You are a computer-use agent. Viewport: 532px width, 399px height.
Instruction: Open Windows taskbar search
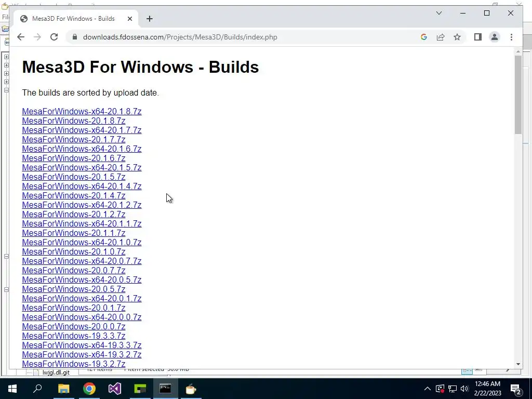click(x=37, y=389)
